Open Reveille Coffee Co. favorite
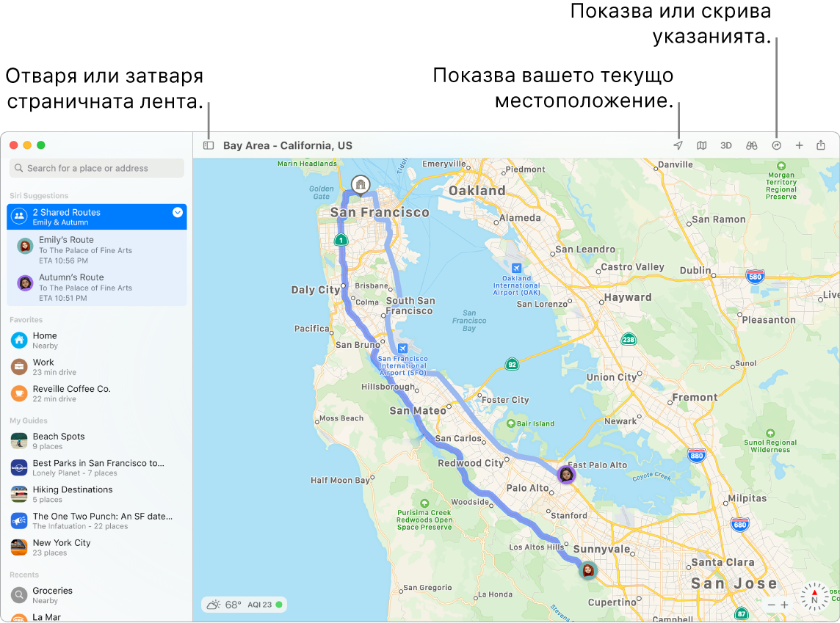840x623 pixels. 96,393
